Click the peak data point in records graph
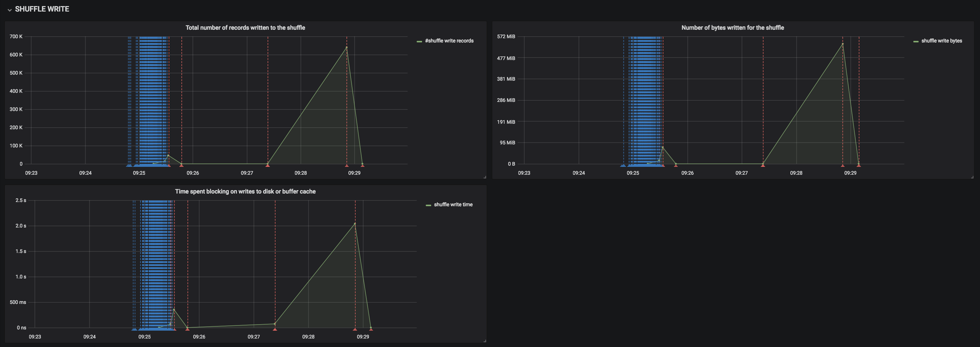This screenshot has height=347, width=980. [346, 47]
